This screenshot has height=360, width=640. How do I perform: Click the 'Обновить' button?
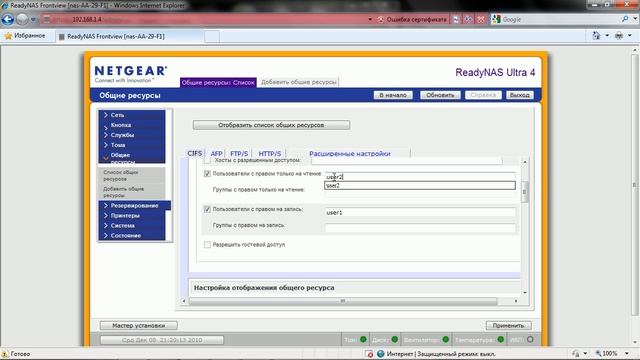(x=440, y=95)
